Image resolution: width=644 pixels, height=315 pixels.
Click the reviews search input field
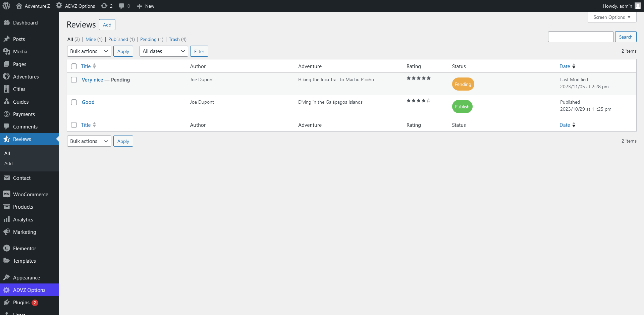coord(581,37)
